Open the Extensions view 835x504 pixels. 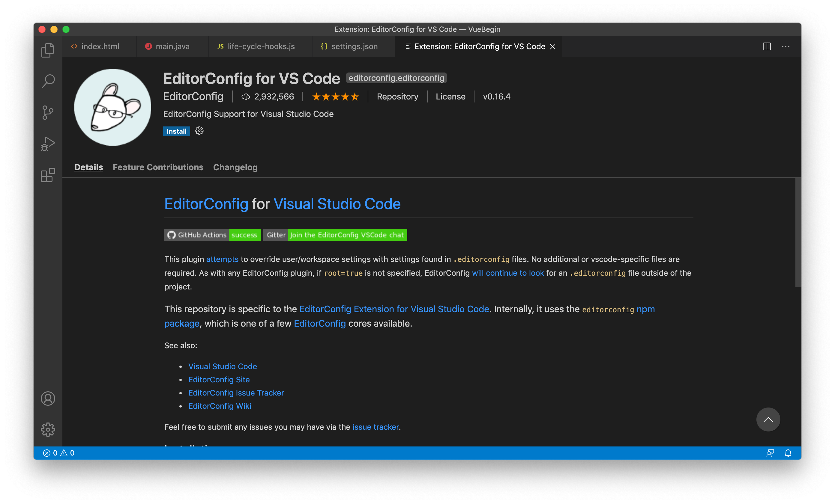point(48,175)
